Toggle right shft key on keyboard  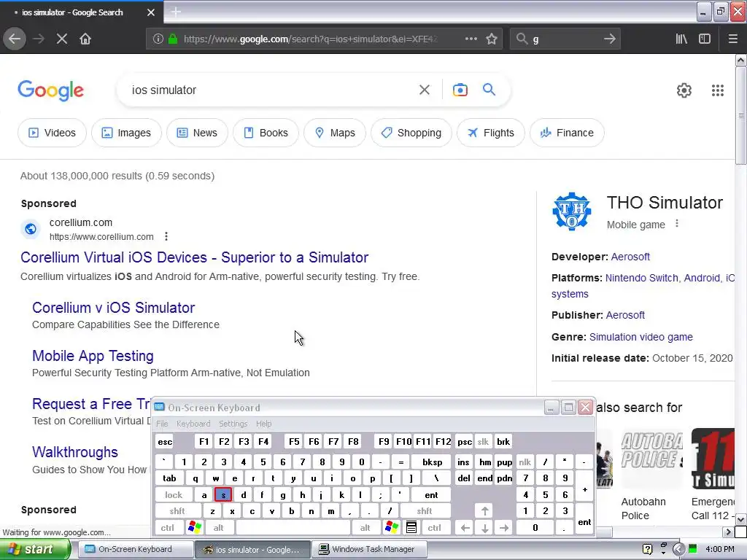(x=425, y=511)
